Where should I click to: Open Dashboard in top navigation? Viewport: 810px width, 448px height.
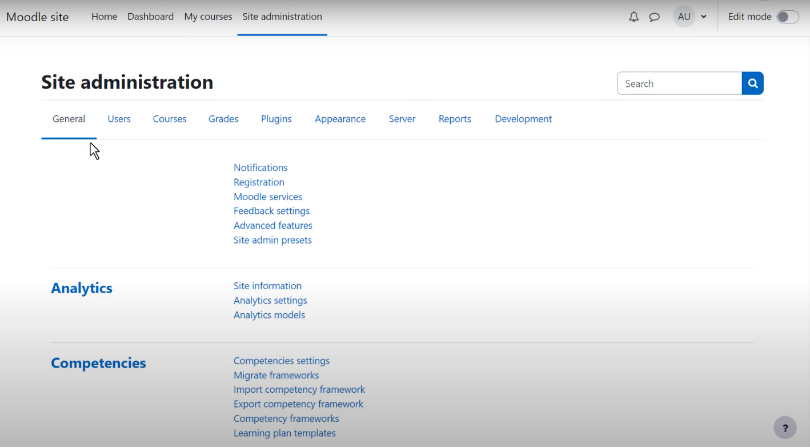150,17
